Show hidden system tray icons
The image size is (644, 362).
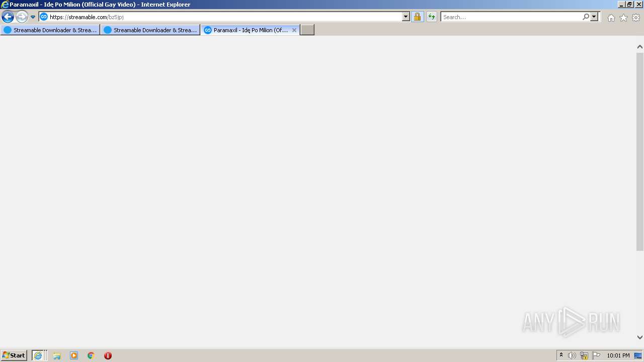pyautogui.click(x=561, y=355)
